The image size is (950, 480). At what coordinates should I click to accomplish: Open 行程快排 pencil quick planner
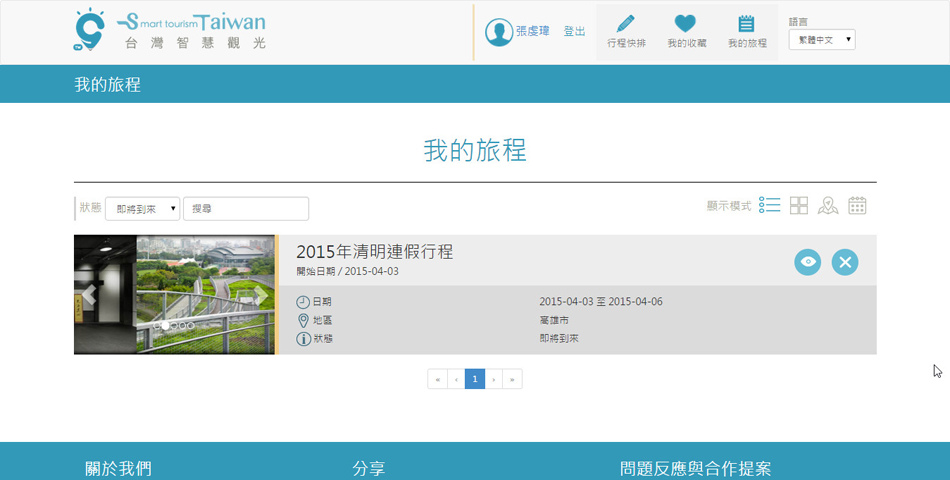(626, 32)
